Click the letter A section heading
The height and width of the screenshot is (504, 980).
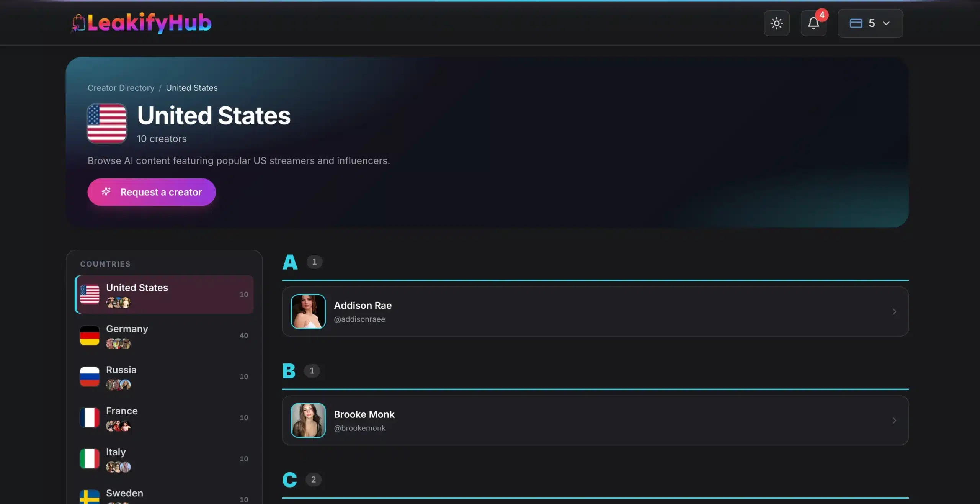(x=290, y=262)
